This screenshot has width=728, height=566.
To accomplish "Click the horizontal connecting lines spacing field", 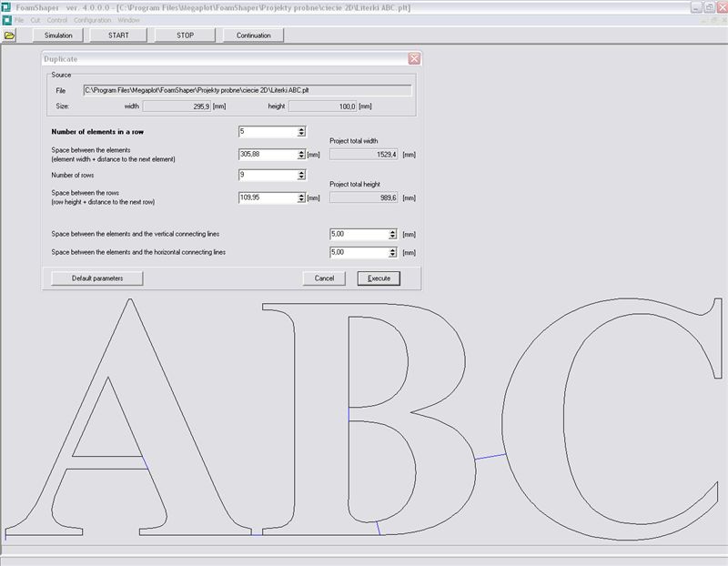I will tap(358, 252).
